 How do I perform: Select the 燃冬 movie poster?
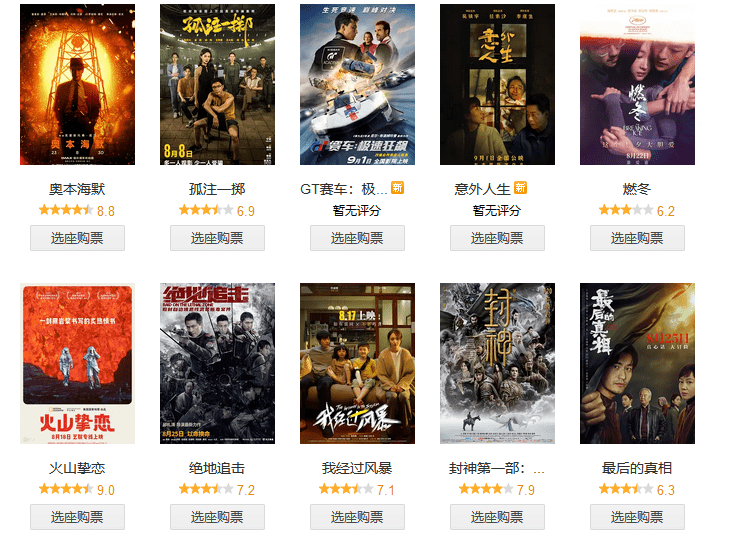[x=637, y=84]
